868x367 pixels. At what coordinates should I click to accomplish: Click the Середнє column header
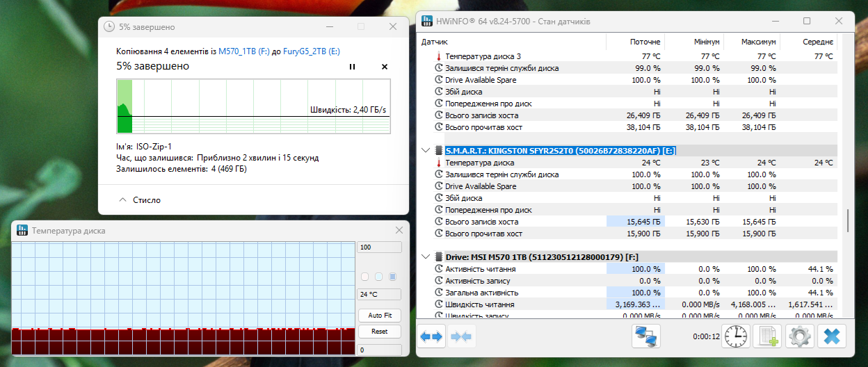[x=808, y=42]
